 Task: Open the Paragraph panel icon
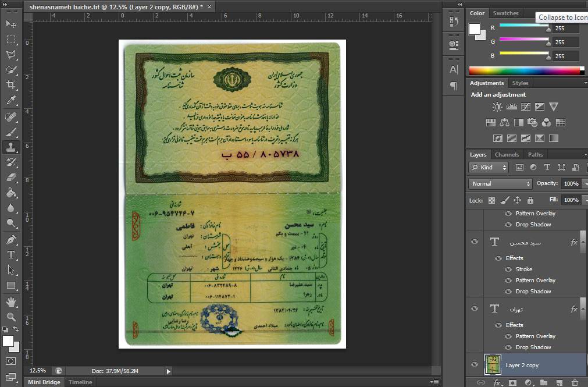pos(454,86)
